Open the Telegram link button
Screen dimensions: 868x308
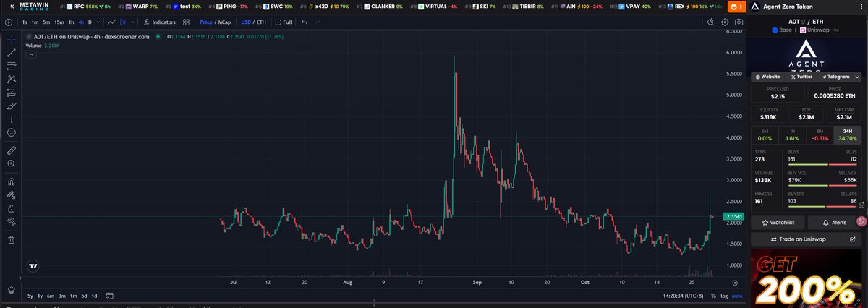click(835, 77)
